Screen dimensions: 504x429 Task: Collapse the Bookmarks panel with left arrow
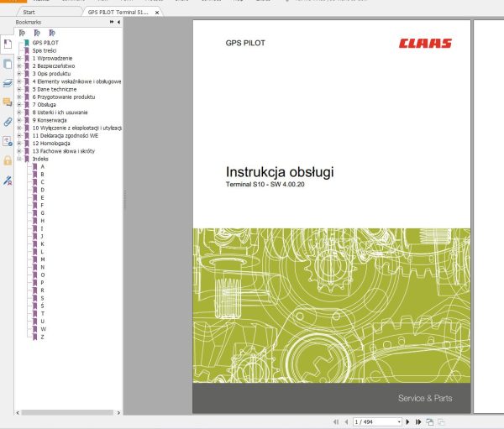point(118,22)
